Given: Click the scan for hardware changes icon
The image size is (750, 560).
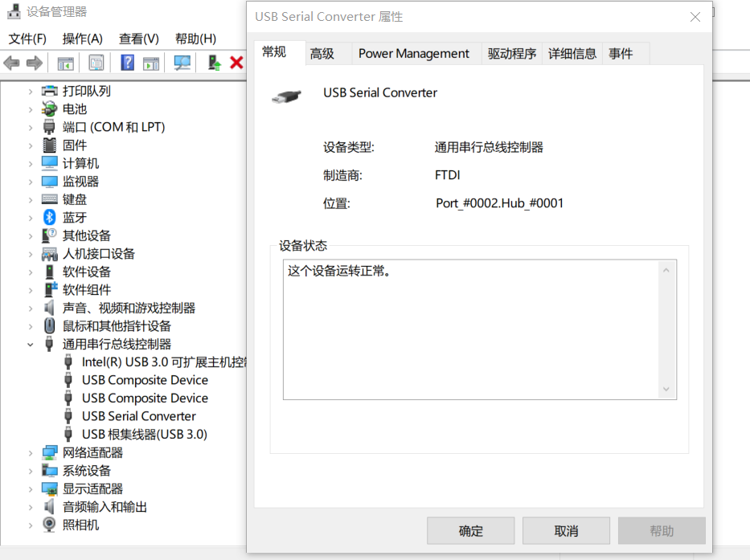Looking at the screenshot, I should pyautogui.click(x=182, y=63).
